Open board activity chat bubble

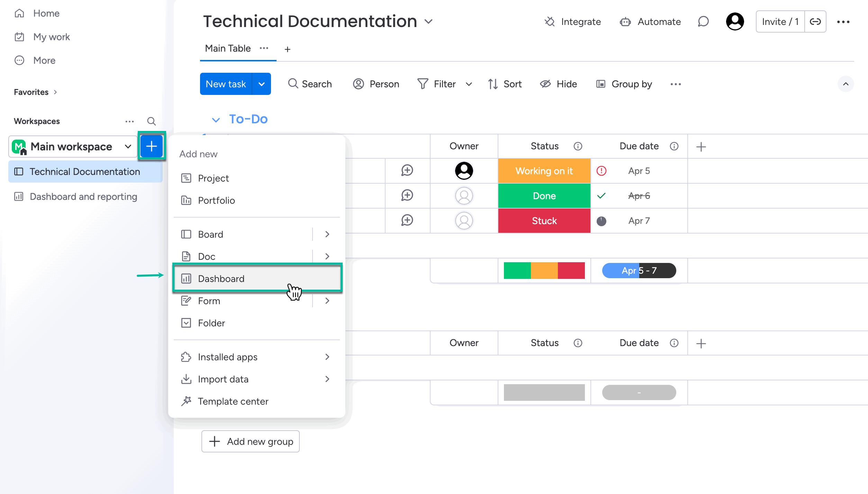click(x=703, y=21)
